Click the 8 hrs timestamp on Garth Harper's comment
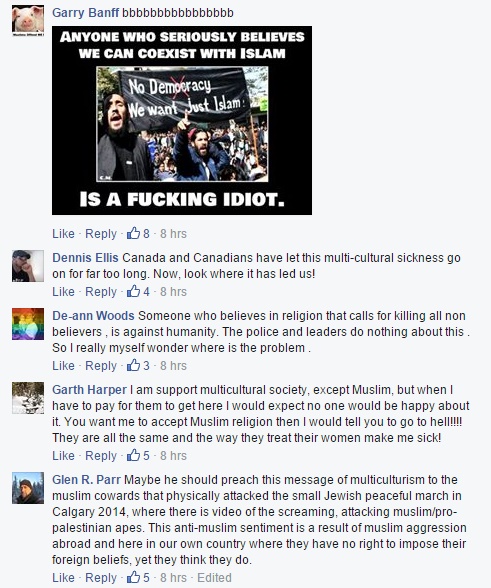Viewport: 491px width, 588px height. [x=173, y=455]
